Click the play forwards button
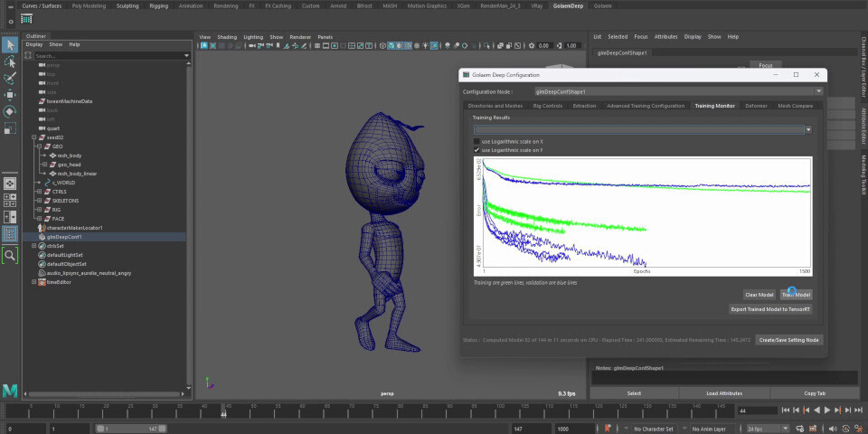Viewport: 868px width, 434px height. tap(827, 410)
